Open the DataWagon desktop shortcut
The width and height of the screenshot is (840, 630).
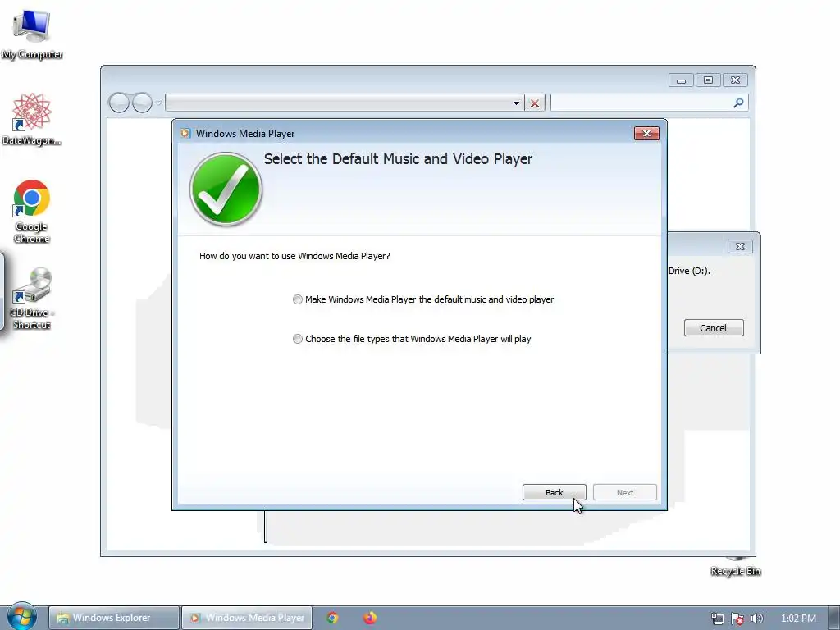click(32, 119)
